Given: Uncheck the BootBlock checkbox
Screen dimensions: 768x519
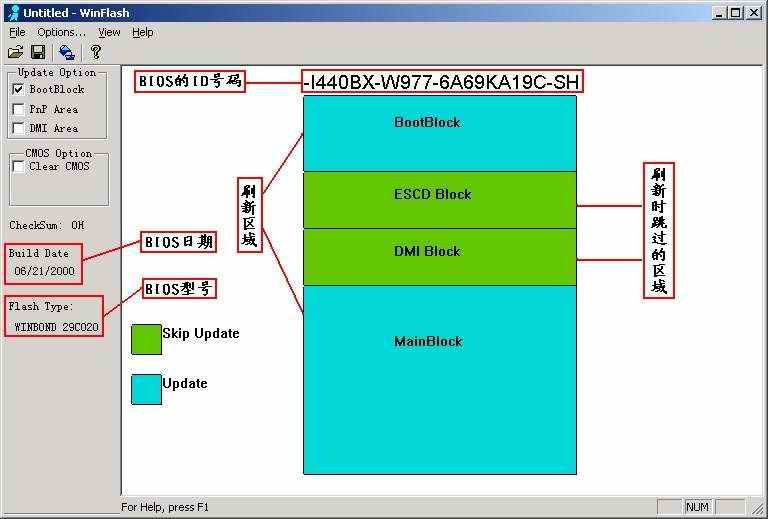Looking at the screenshot, I should [18, 90].
